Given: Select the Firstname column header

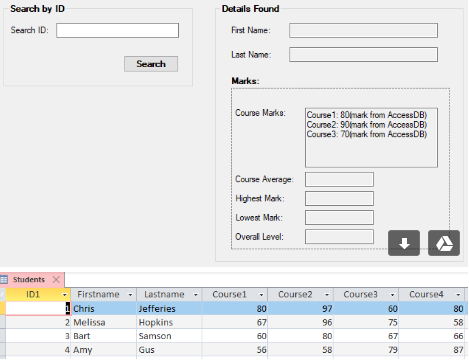Looking at the screenshot, I should pos(104,295).
